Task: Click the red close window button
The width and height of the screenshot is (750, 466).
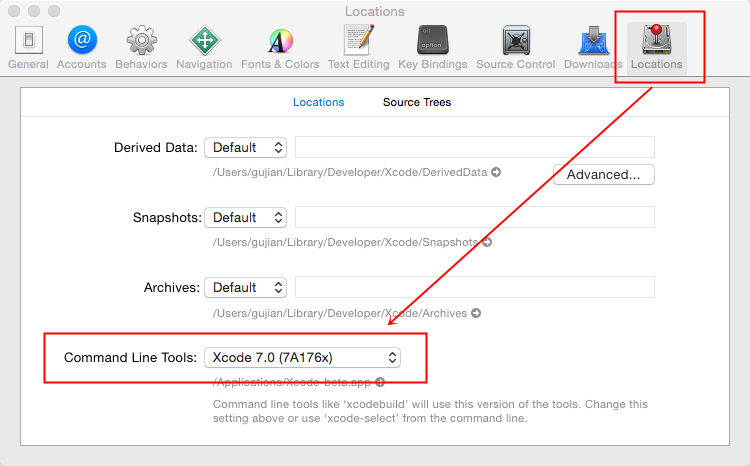Action: coord(14,11)
